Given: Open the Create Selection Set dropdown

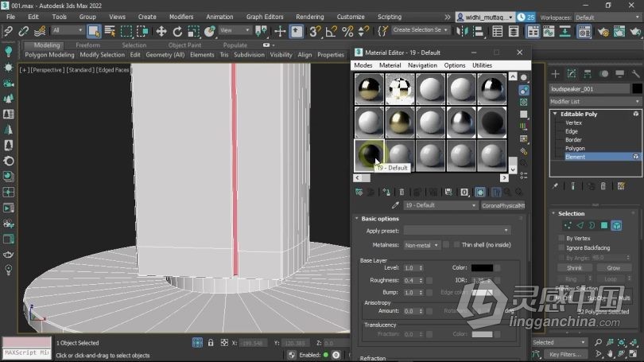Looking at the screenshot, I should click(420, 30).
